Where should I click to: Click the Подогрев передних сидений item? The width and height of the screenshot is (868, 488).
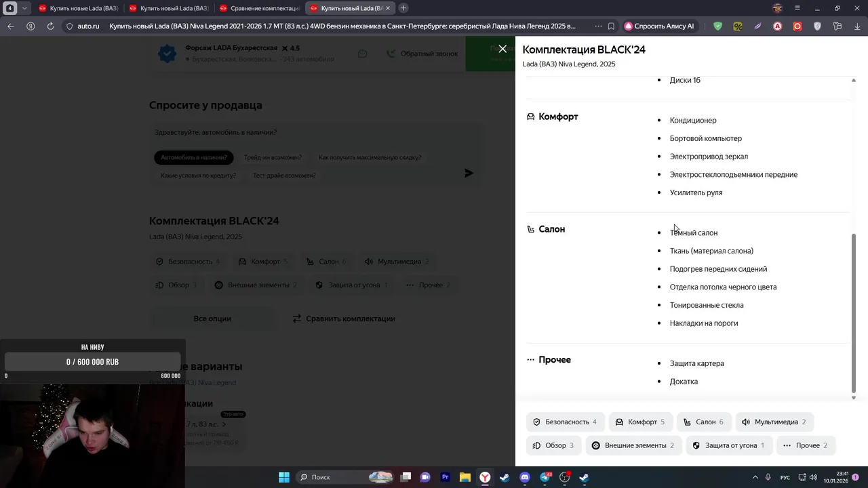point(718,269)
